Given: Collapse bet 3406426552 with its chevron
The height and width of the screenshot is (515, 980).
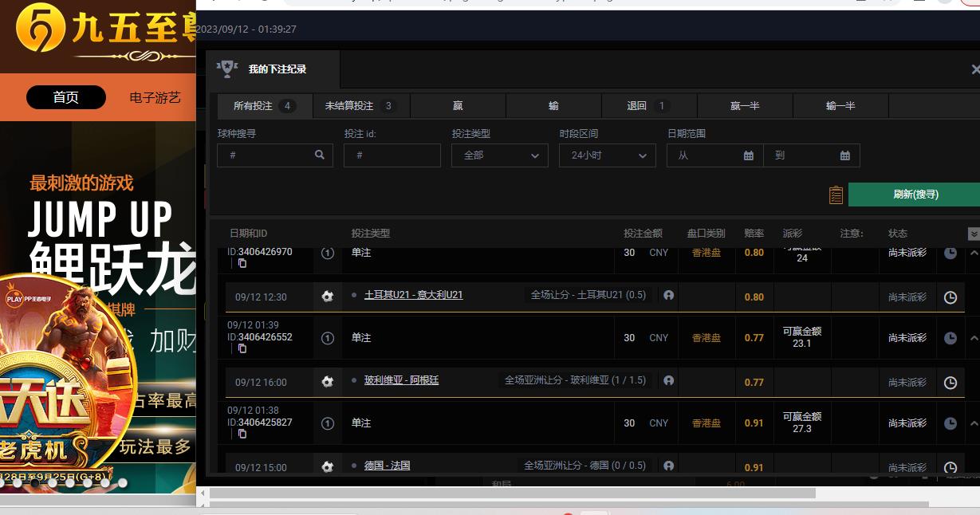Looking at the screenshot, I should tap(974, 338).
